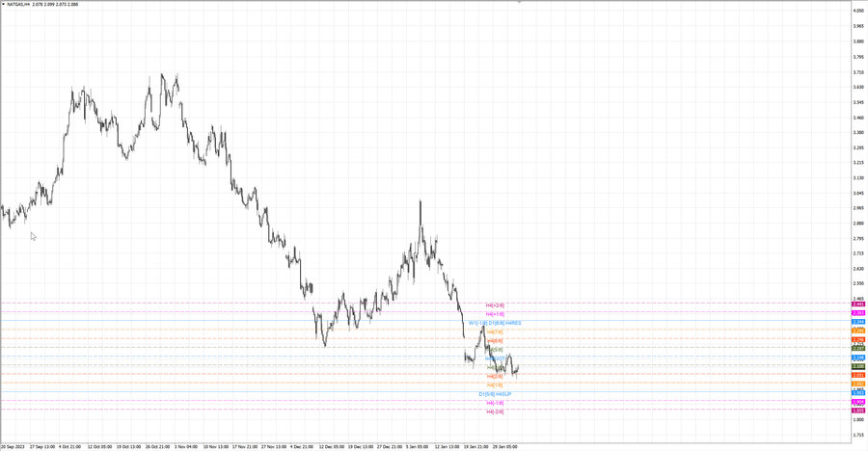The height and width of the screenshot is (451, 868).
Task: Select the H4[+1/8] level label
Action: (495, 314)
